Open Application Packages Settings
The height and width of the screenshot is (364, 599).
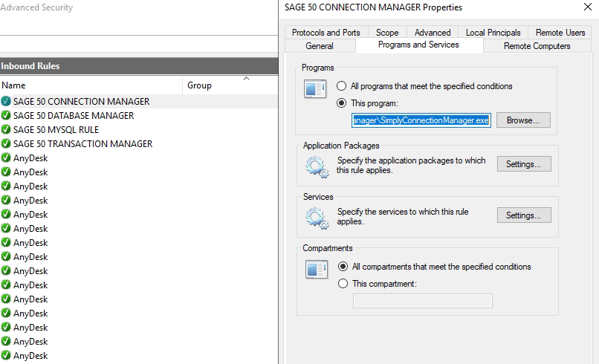524,164
